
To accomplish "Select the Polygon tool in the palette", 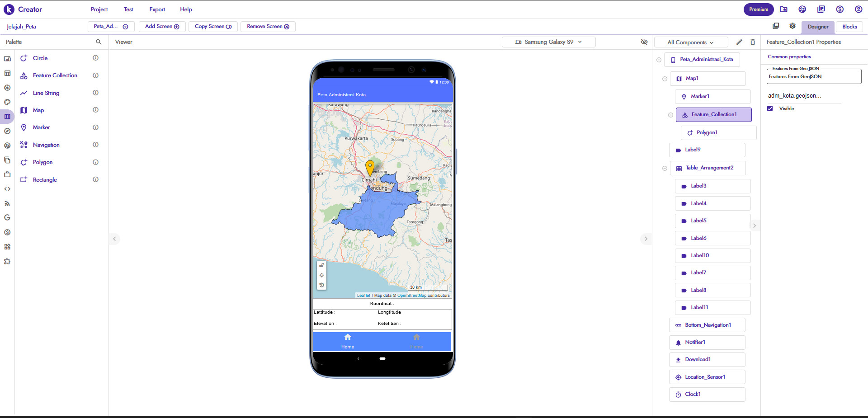I will (43, 162).
